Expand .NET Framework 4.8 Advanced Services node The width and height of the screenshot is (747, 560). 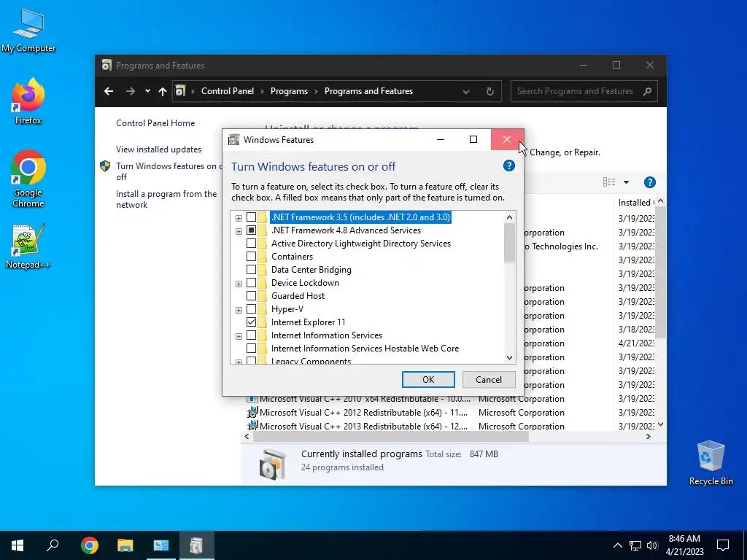point(239,231)
